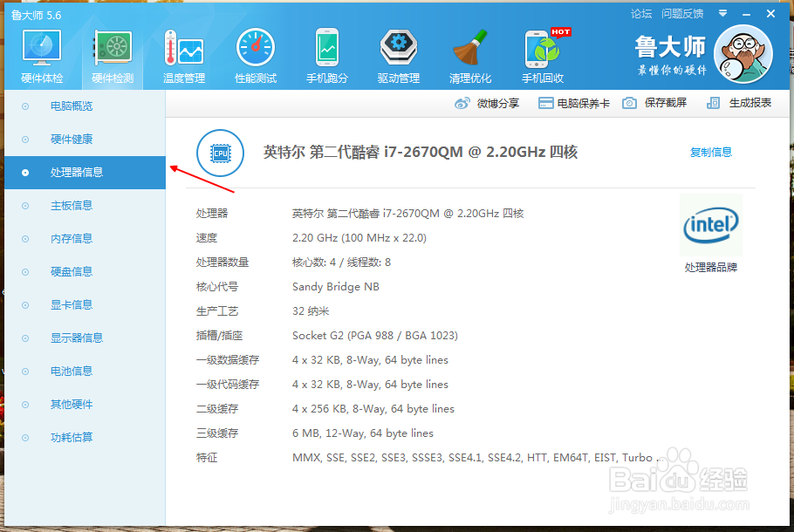The image size is (794, 532).
Task: Click the 鲁大师 mascot avatar
Action: (x=743, y=54)
